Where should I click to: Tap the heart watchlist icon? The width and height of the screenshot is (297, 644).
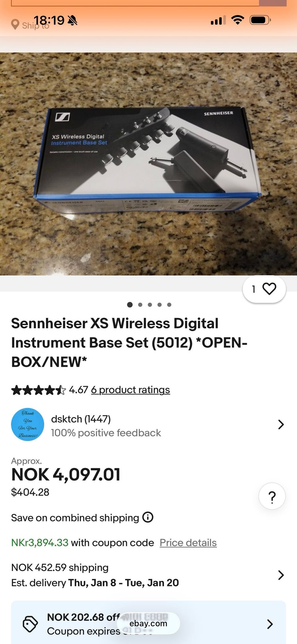[x=269, y=289]
